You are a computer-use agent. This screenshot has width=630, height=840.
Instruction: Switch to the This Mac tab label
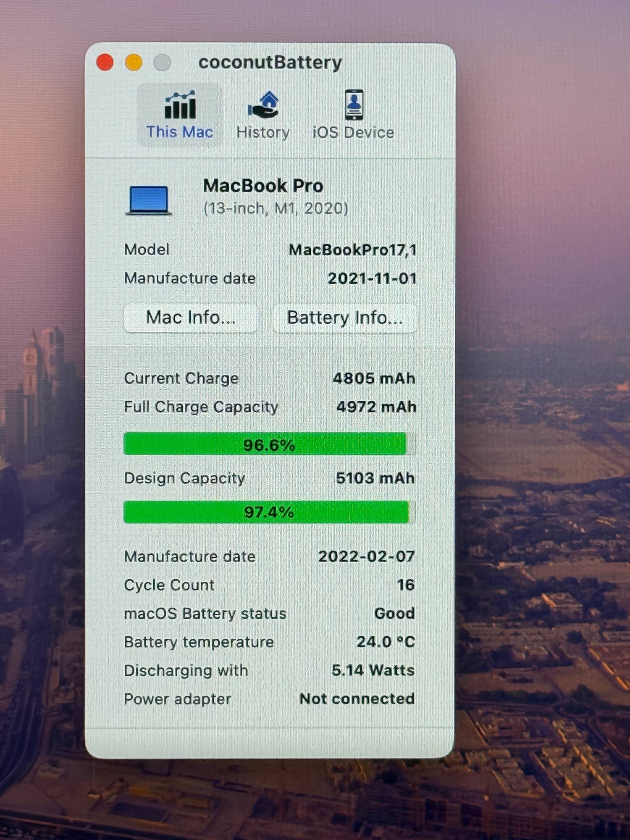point(180,132)
